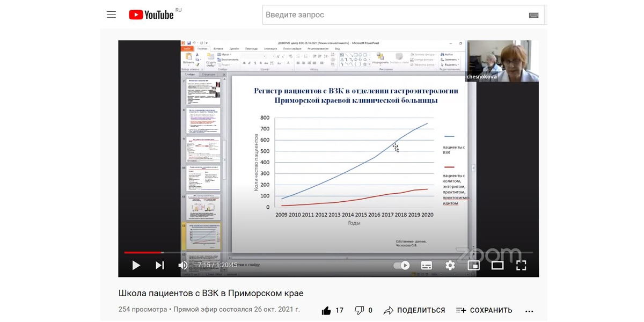Click the video progress bar

(x=322, y=252)
